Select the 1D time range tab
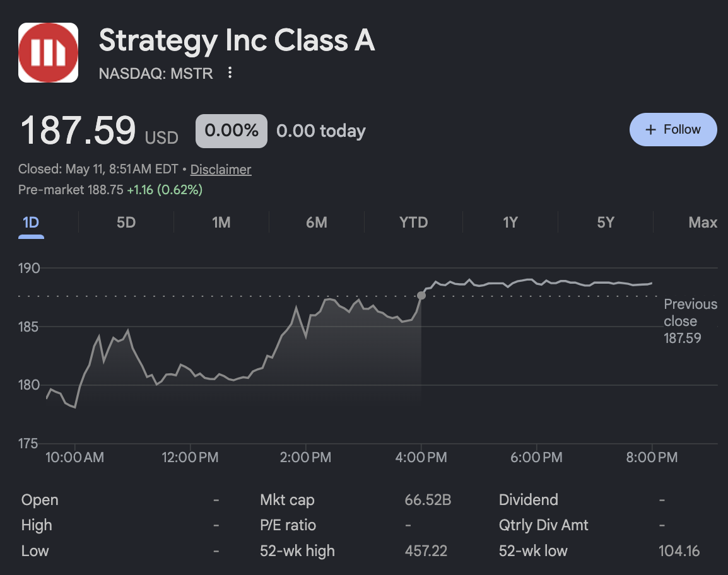The image size is (728, 575). point(31,223)
